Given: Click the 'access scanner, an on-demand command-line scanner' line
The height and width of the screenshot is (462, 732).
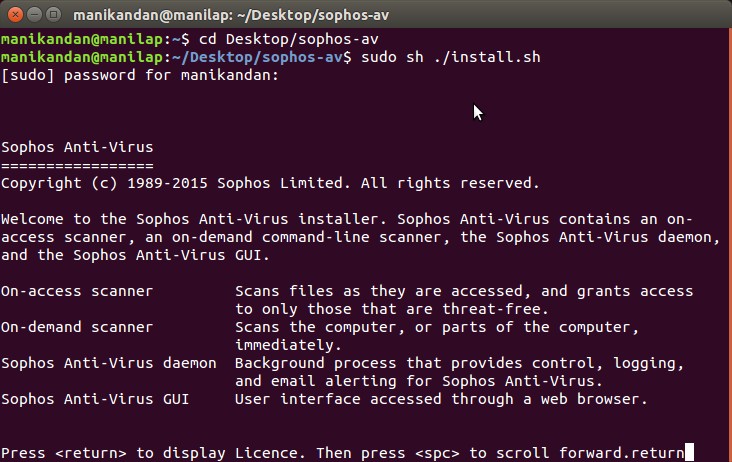Looking at the screenshot, I should (360, 238).
